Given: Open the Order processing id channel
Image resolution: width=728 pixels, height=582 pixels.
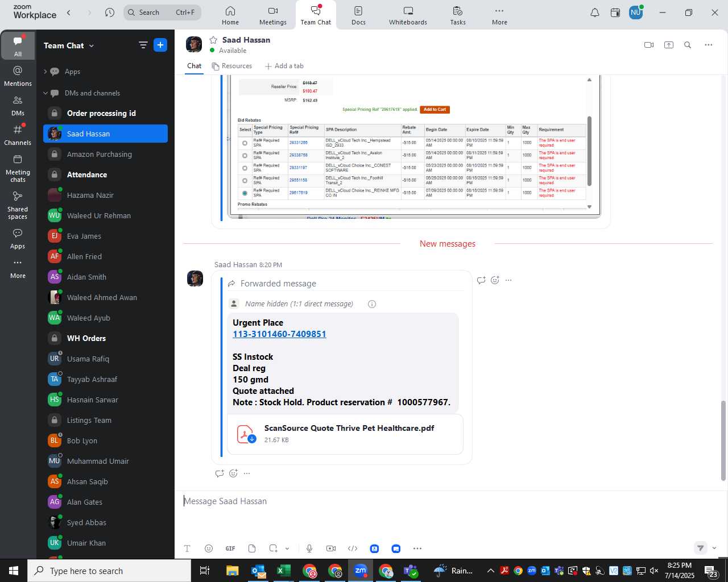Looking at the screenshot, I should pyautogui.click(x=105, y=113).
